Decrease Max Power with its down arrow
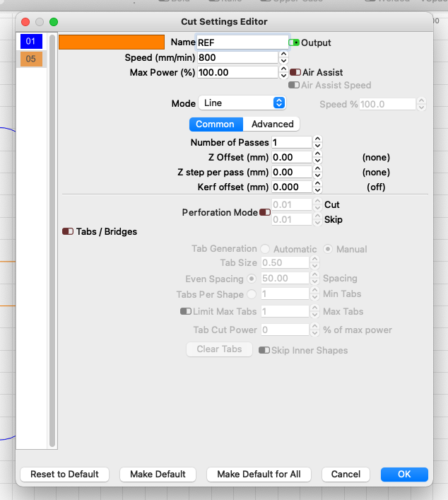 pyautogui.click(x=283, y=76)
